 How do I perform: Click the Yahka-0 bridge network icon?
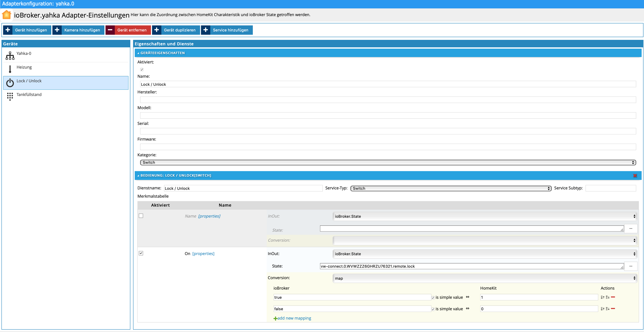click(10, 55)
